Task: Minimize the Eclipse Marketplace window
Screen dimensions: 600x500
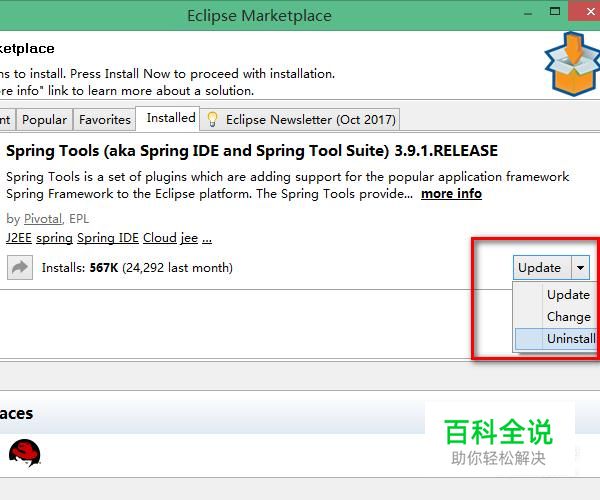Action: tap(528, 13)
